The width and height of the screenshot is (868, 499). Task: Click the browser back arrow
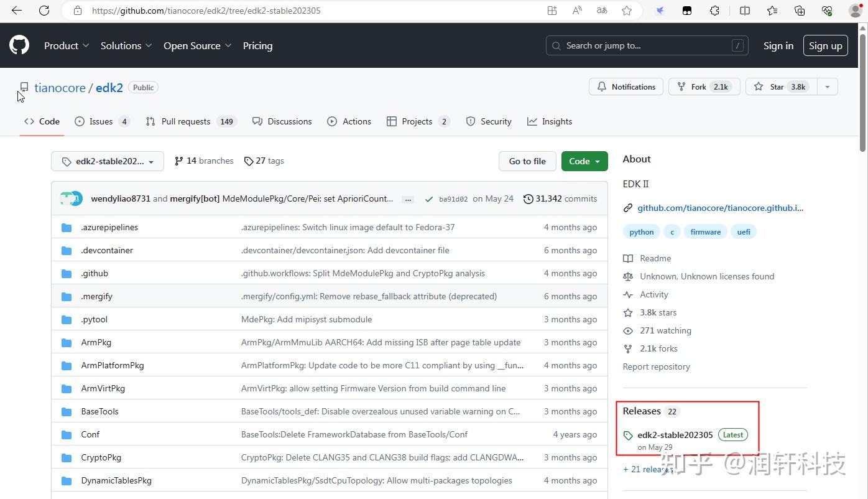pyautogui.click(x=17, y=11)
